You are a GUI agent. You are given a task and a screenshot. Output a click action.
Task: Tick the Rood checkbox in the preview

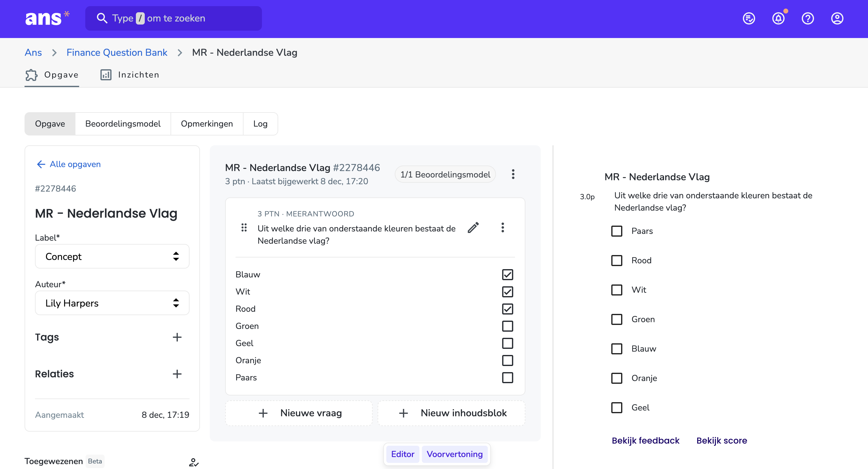(616, 260)
